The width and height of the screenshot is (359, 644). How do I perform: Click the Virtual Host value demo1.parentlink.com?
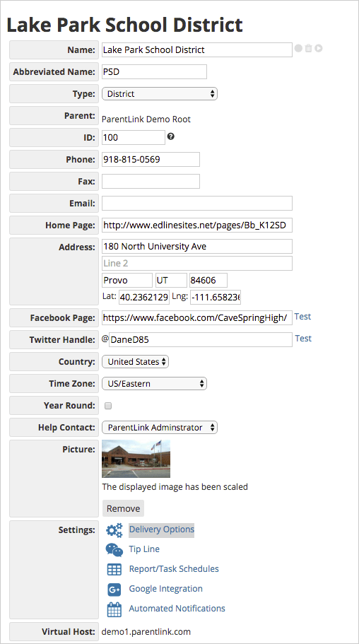coord(146,632)
